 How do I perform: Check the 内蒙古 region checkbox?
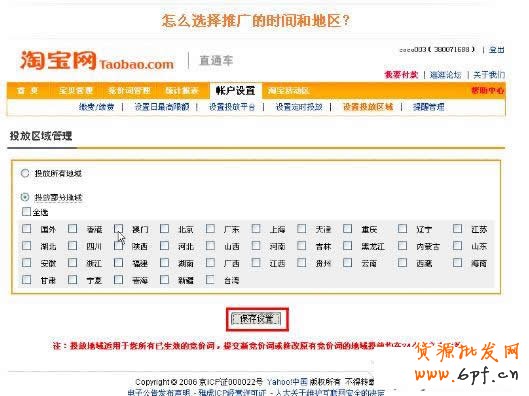(402, 246)
